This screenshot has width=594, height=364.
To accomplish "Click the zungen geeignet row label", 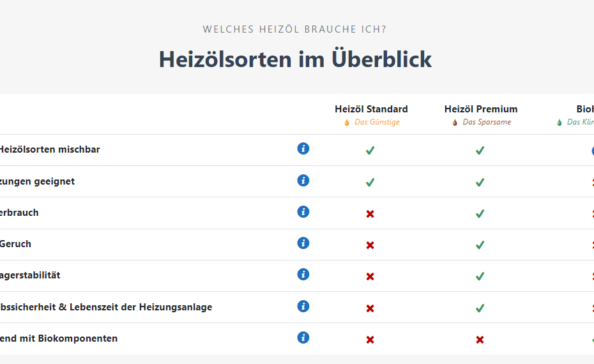I will pos(37,181).
